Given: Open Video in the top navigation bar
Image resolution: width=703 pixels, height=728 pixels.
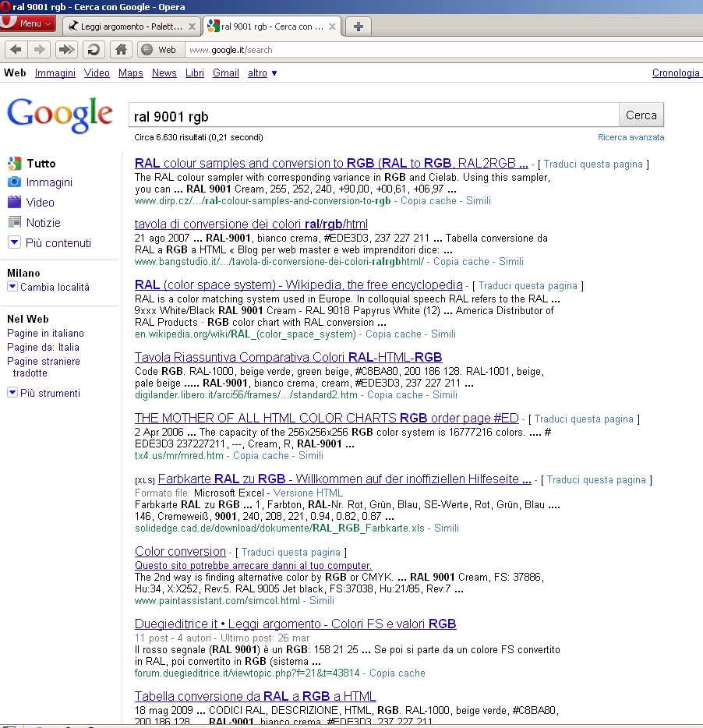Looking at the screenshot, I should 97,73.
